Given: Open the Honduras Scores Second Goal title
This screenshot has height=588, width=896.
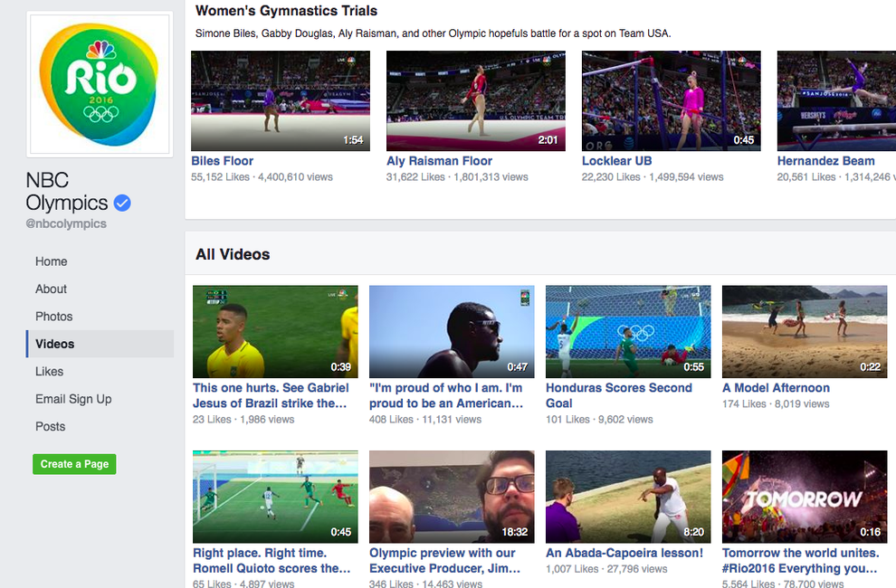Looking at the screenshot, I should 619,395.
